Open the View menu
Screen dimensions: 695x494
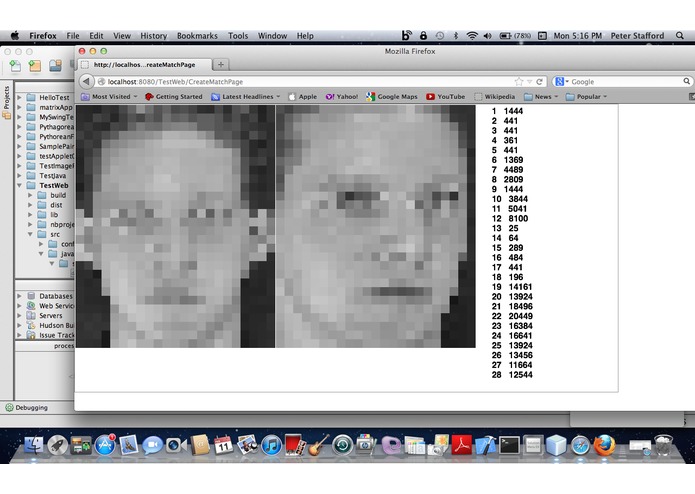[x=122, y=36]
